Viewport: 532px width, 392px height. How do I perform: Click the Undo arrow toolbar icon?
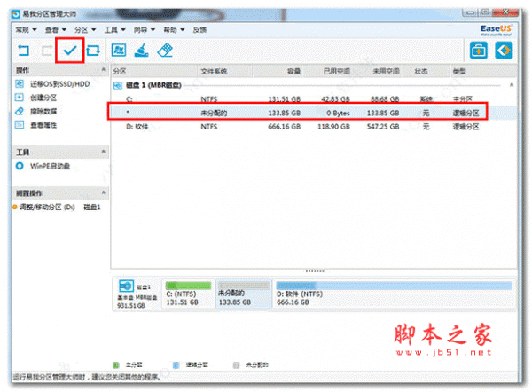point(23,51)
